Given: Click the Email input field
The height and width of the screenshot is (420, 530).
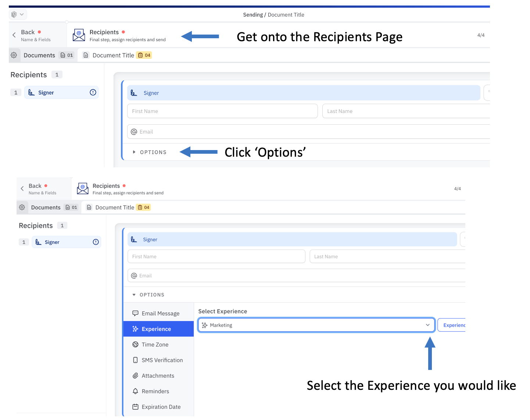Looking at the screenshot, I should tap(257, 131).
